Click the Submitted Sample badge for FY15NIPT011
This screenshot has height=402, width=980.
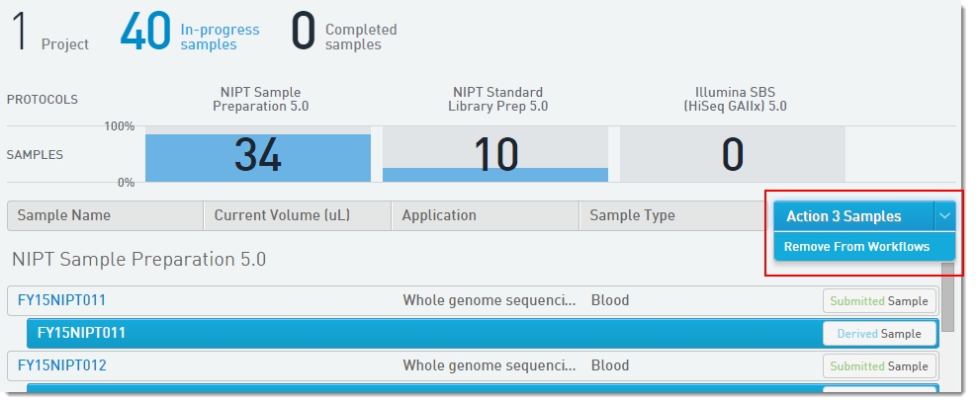(878, 301)
